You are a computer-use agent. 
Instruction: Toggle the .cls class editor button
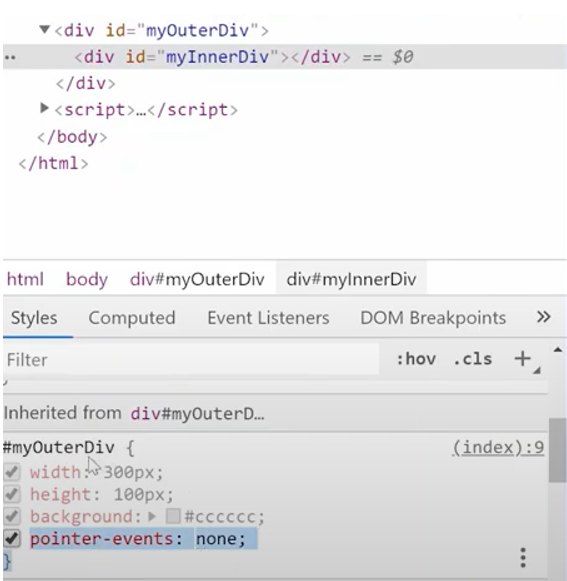[x=473, y=359]
